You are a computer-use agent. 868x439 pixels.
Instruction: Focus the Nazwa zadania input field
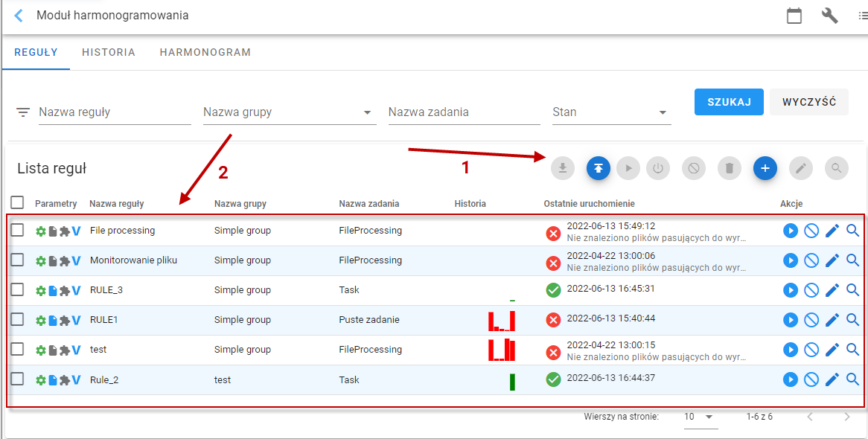point(464,112)
